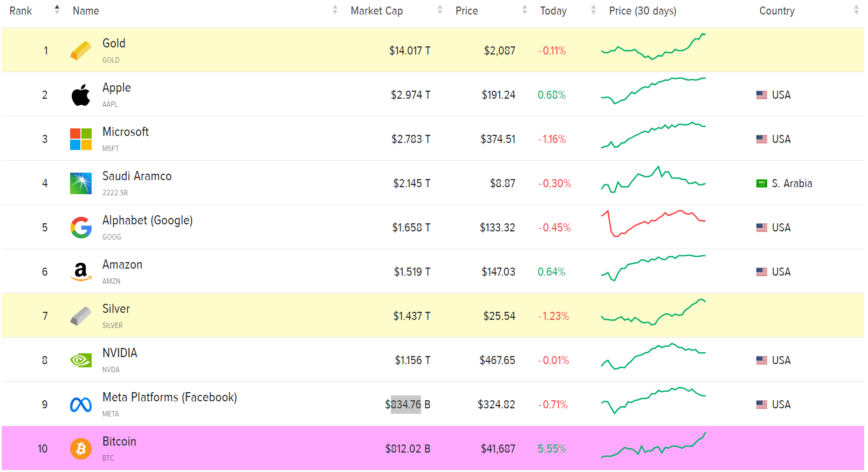Click the Apple logo icon
The width and height of the screenshot is (868, 472).
point(81,95)
